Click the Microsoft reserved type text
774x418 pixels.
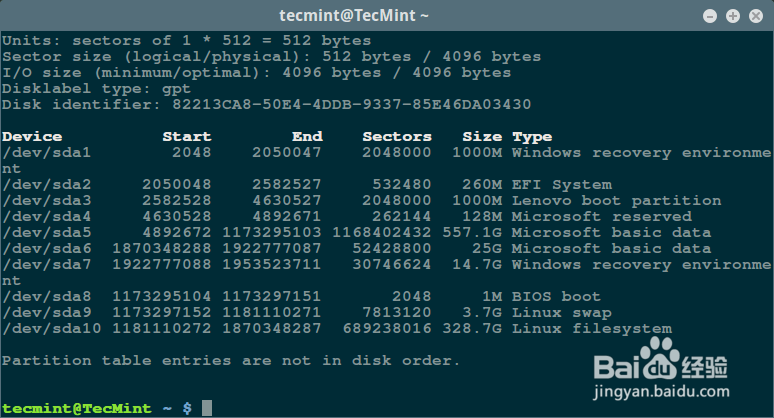point(602,217)
